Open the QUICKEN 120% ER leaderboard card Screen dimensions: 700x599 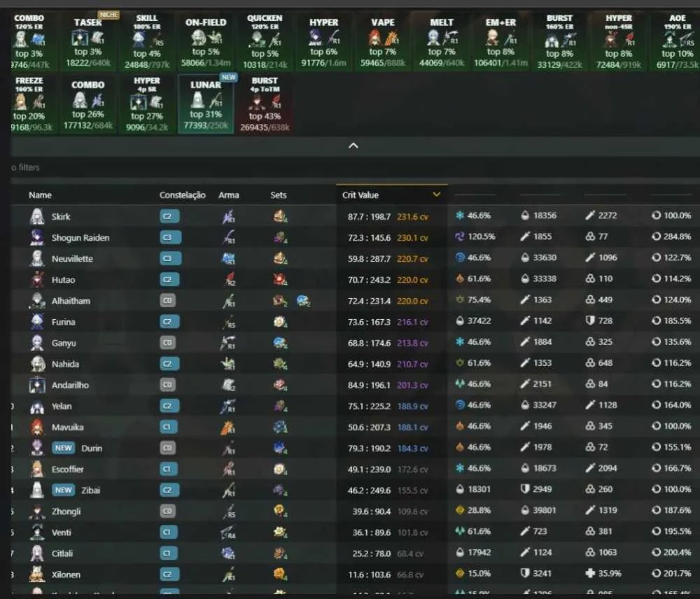pos(265,41)
